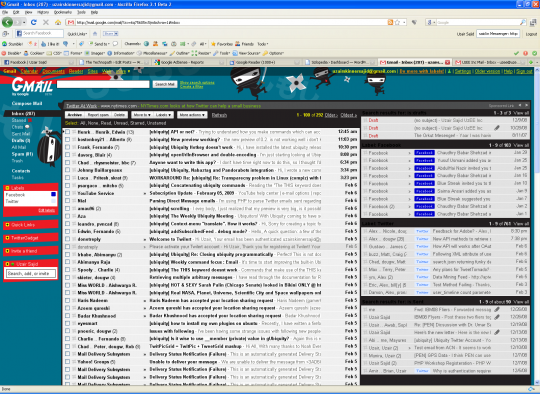Click the Firefox reload page icon

point(33,22)
